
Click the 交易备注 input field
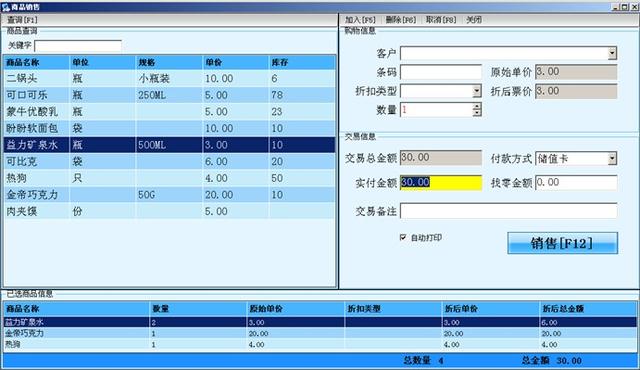[x=509, y=211]
